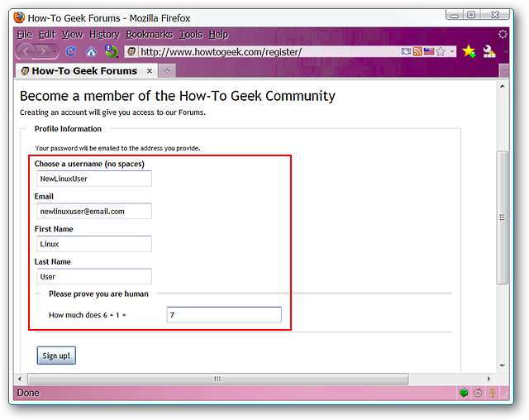Viewport: 529px width, 420px height.
Task: Click the horizontal scrollbar right arrow
Action: 488,379
